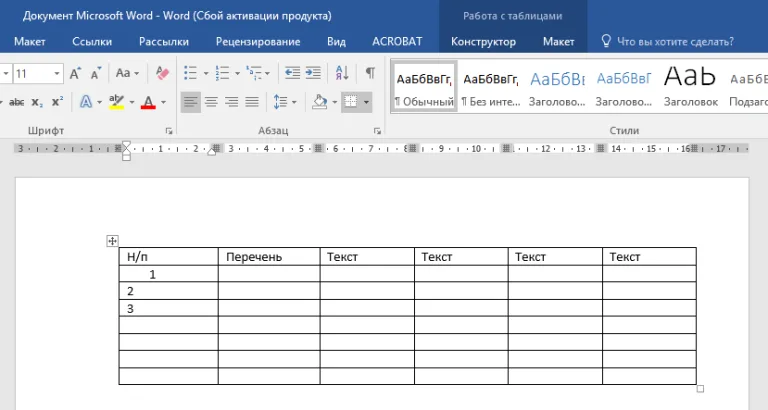Decrease the paragraph indent
768x410 pixels.
[x=292, y=73]
